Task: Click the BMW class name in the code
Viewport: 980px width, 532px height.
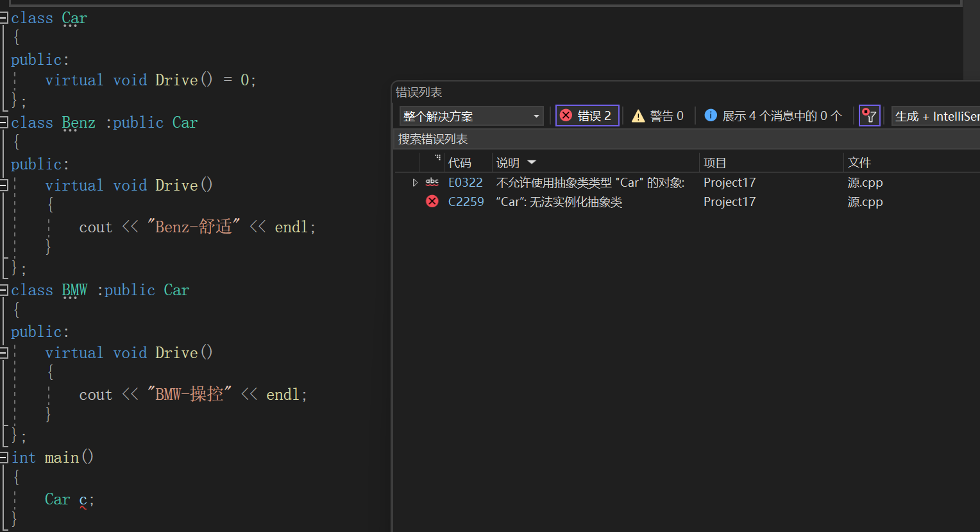Action: (x=74, y=290)
